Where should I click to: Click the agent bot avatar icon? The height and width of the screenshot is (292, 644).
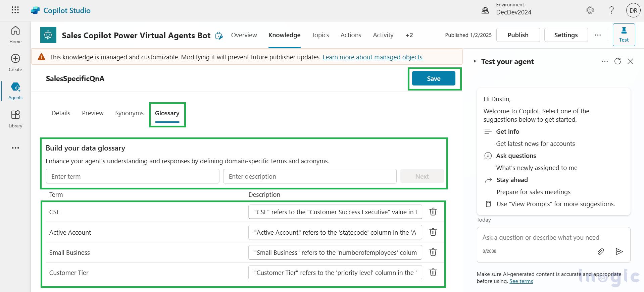[x=48, y=35]
